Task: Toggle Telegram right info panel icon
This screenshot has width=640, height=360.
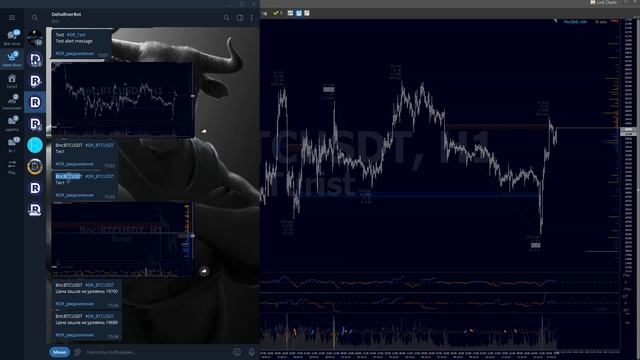Action: click(240, 18)
